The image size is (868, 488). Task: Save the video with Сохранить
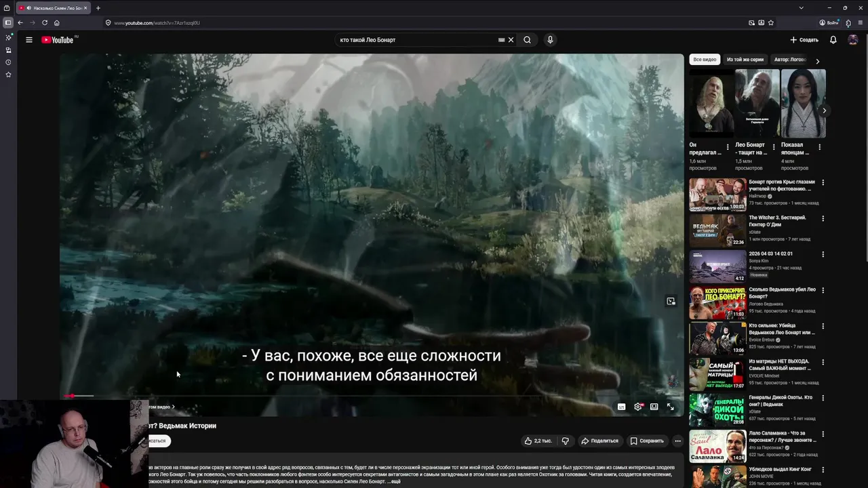pyautogui.click(x=647, y=441)
